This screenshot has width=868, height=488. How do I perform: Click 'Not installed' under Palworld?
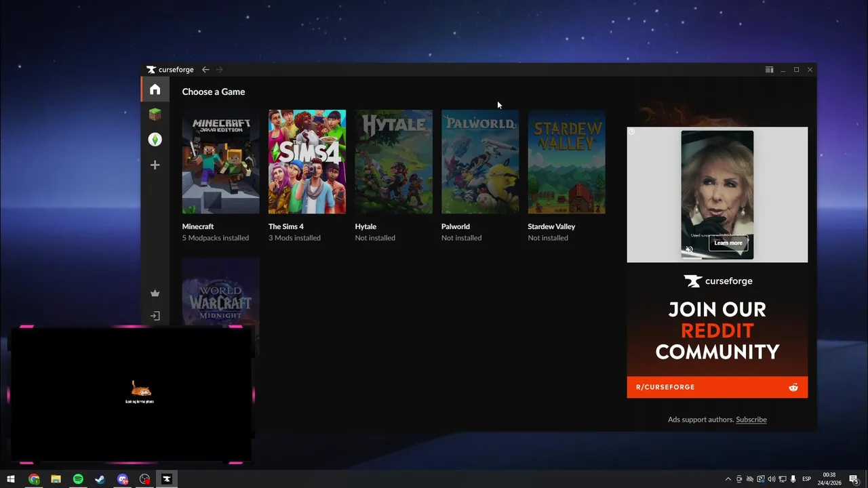[462, 238]
